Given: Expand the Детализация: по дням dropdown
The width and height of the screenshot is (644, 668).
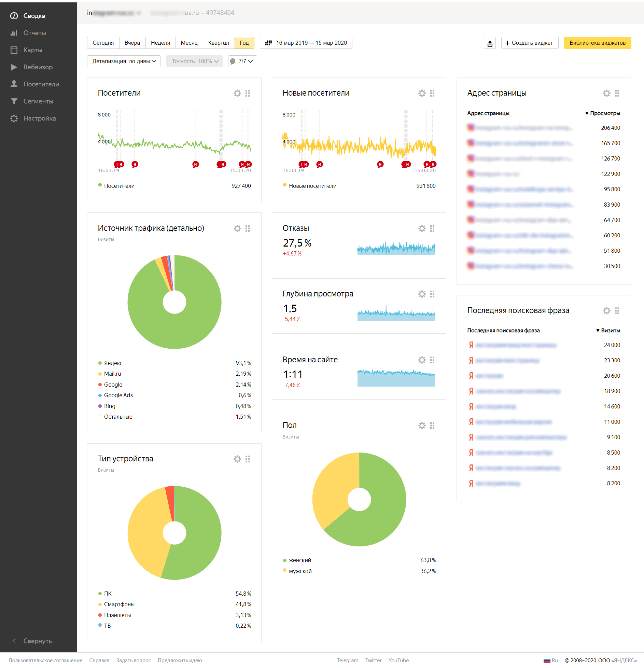Looking at the screenshot, I should pyautogui.click(x=124, y=61).
